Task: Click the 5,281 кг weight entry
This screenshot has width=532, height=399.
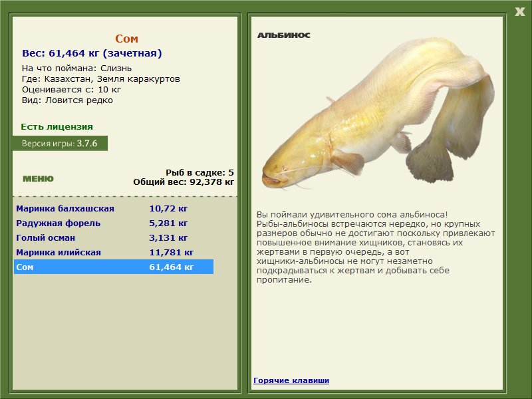Action: [168, 223]
